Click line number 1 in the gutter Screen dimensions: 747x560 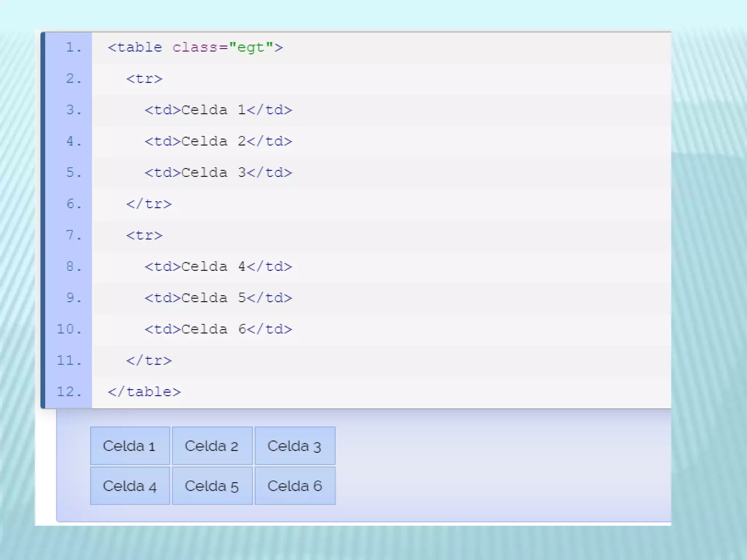74,47
